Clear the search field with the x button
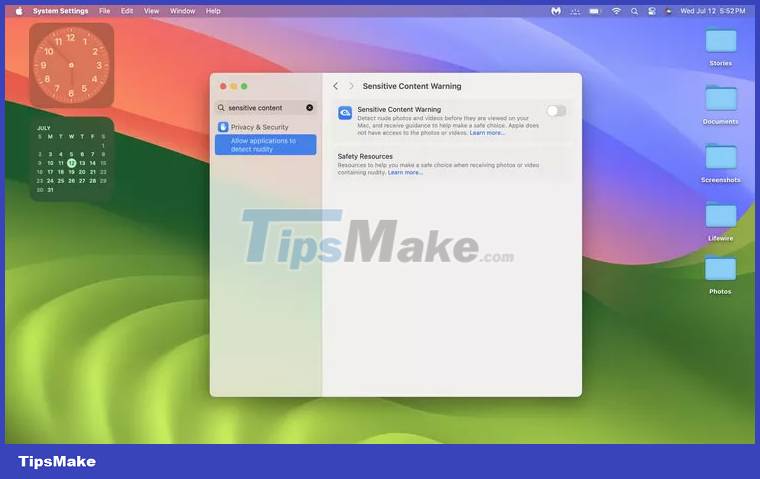760x479 pixels. (309, 108)
